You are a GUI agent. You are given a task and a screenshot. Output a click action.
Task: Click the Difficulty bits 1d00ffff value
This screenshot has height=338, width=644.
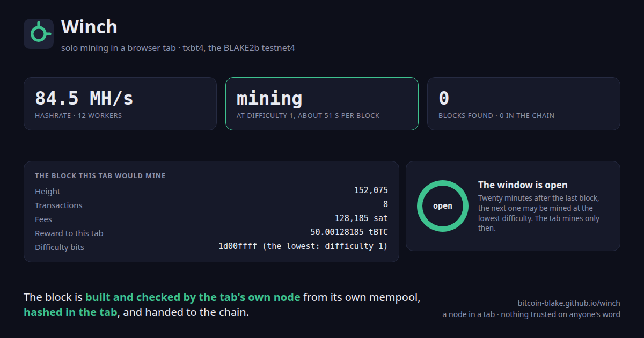[x=303, y=246]
